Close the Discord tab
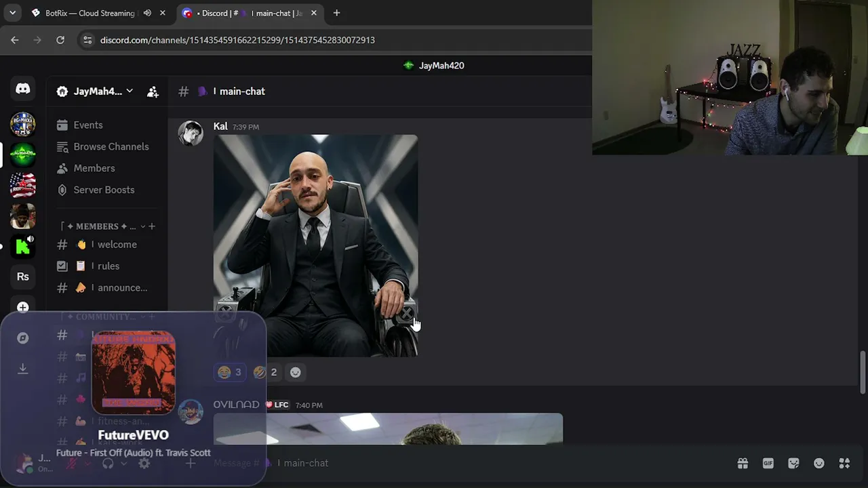 click(x=313, y=13)
